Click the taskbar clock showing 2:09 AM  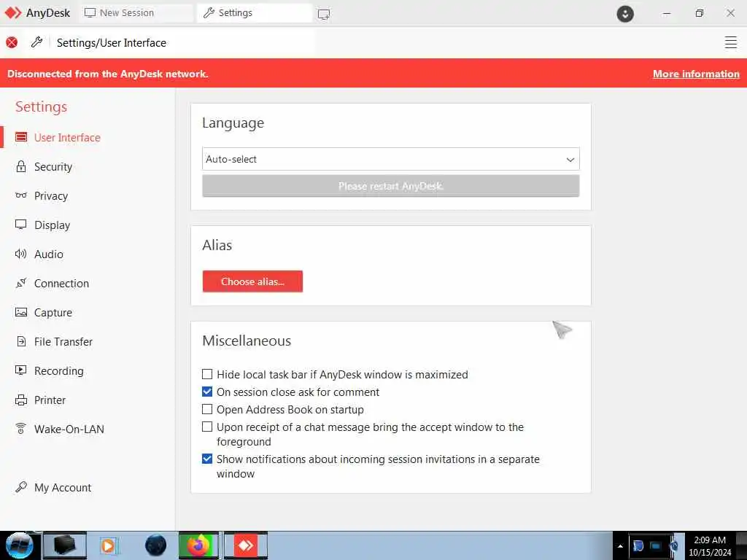709,540
